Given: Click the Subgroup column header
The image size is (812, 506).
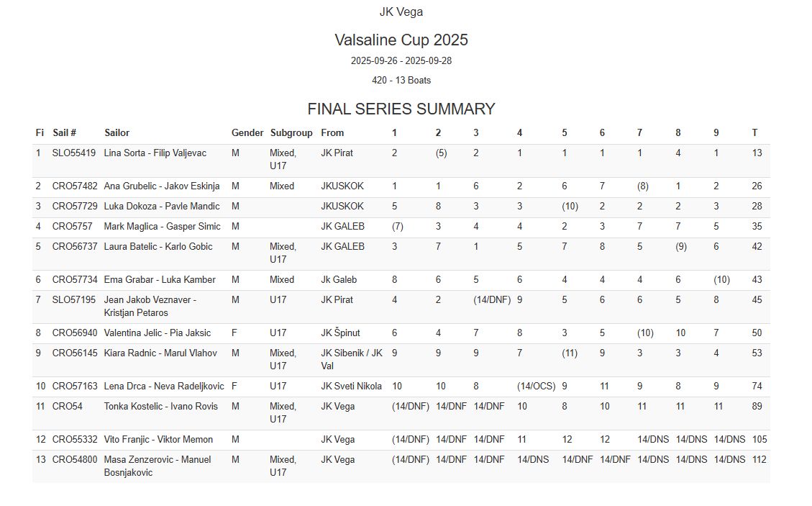Looking at the screenshot, I should [x=291, y=132].
